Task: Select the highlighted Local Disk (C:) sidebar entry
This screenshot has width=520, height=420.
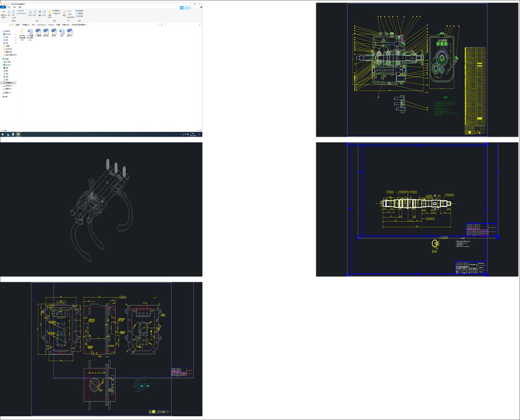Action: click(9, 83)
